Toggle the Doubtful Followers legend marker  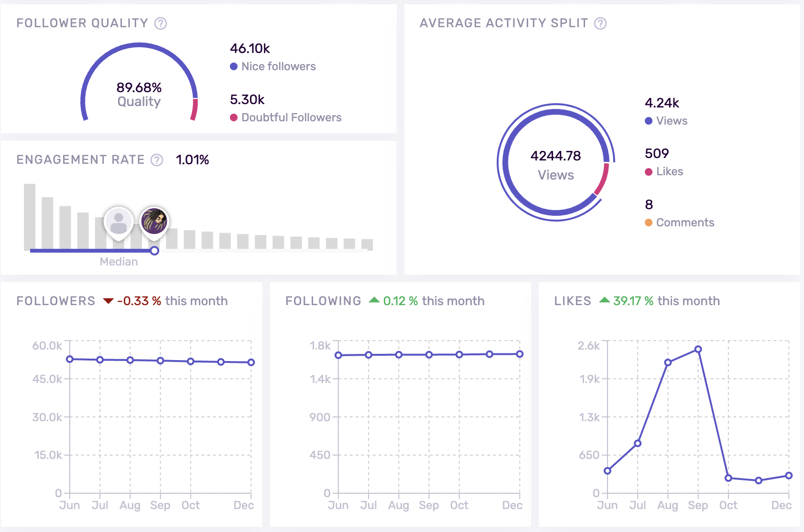click(233, 117)
